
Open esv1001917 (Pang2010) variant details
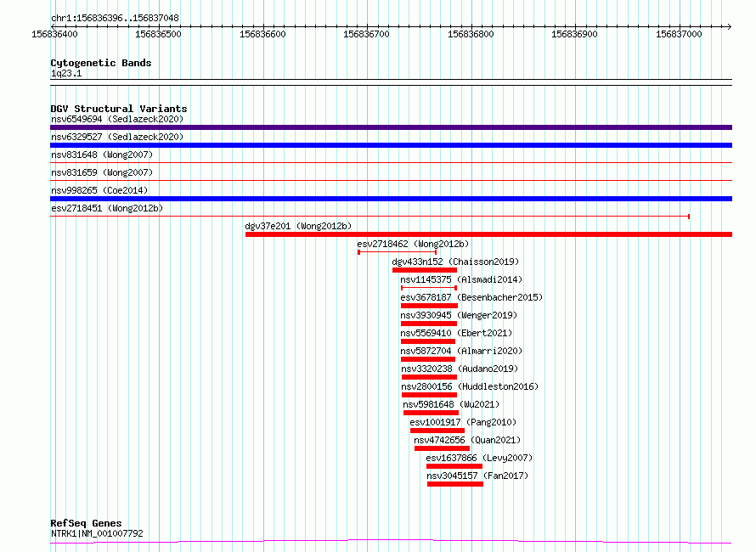pyautogui.click(x=463, y=422)
